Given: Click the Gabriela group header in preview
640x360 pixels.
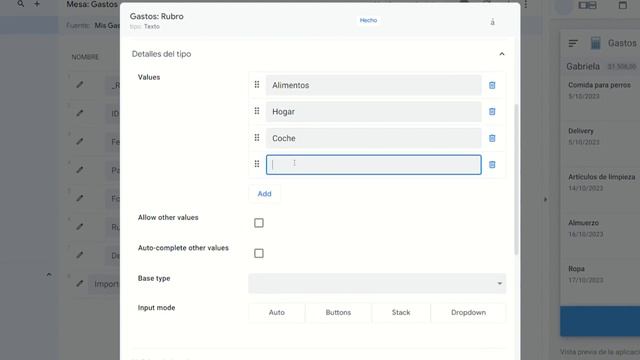Looking at the screenshot, I should 600,67.
